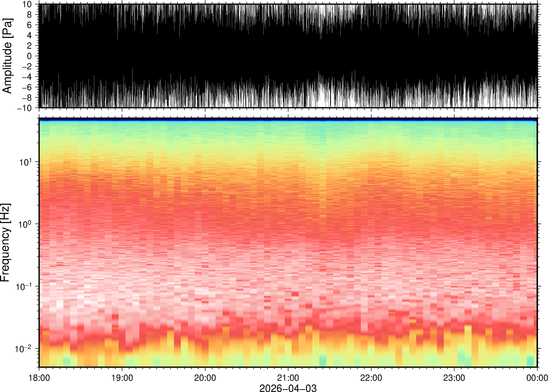Click the 00:00 time axis label
The height and width of the screenshot is (392, 548).
[537, 378]
